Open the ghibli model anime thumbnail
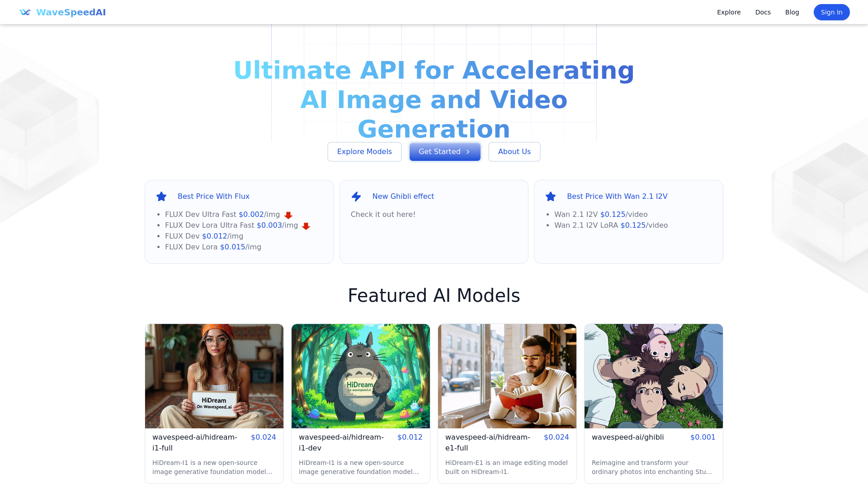This screenshot has width=868, height=488. [654, 376]
